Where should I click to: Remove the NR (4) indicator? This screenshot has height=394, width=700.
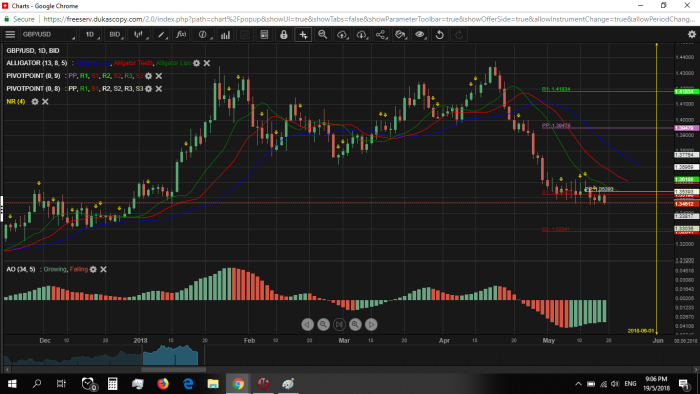tap(45, 102)
